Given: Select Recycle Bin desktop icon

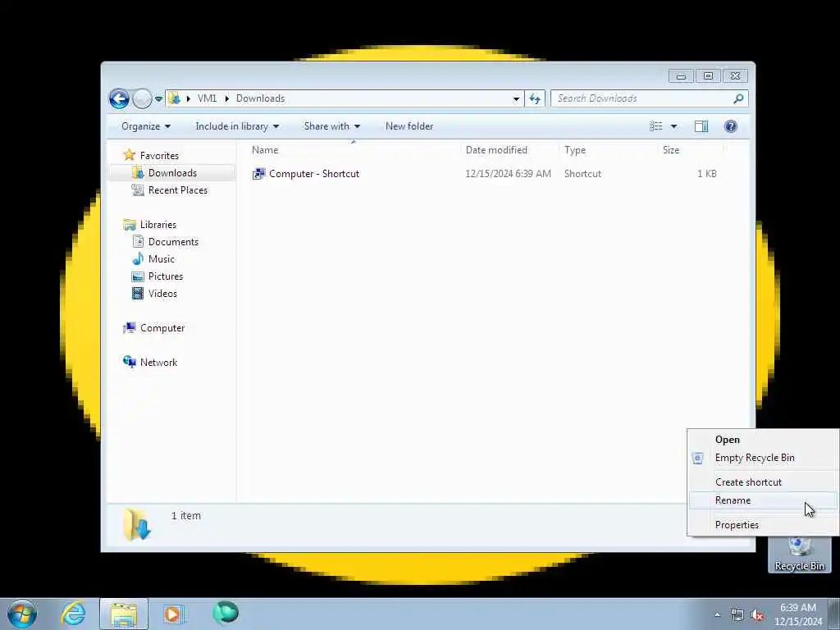Looking at the screenshot, I should (799, 555).
